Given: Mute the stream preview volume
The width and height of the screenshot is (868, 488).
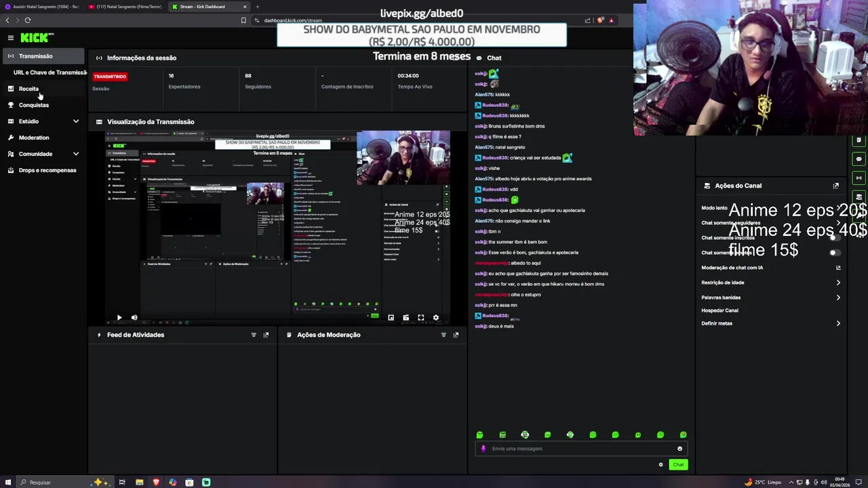Looking at the screenshot, I should (x=134, y=317).
